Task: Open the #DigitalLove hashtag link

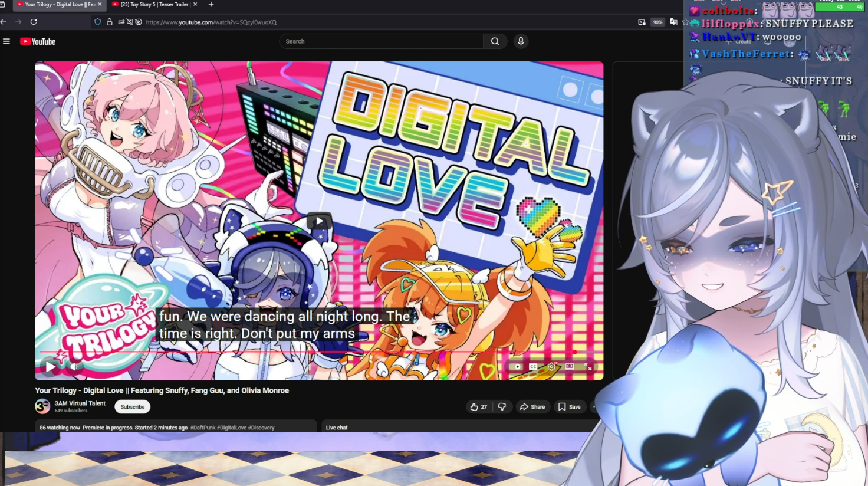Action: tap(232, 428)
